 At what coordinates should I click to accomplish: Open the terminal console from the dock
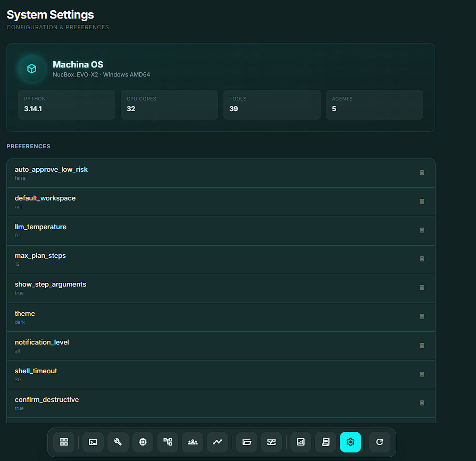(93, 442)
